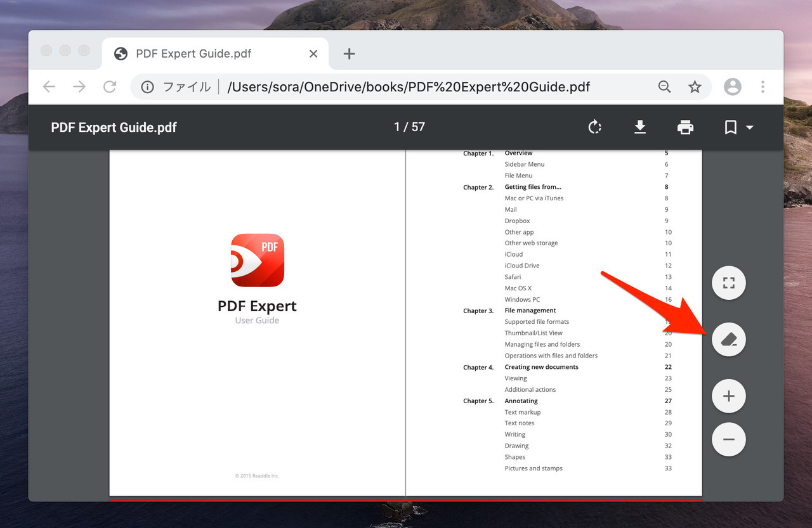Click the 'iCloud Drive' contents entry
The width and height of the screenshot is (812, 528).
tap(522, 266)
